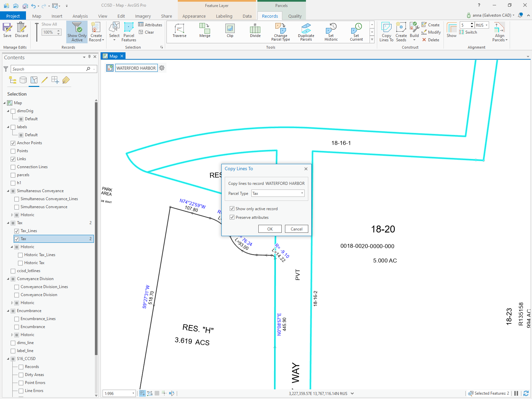Uncheck Preserve attributes option
Screen dimensions: 532x399
point(232,217)
